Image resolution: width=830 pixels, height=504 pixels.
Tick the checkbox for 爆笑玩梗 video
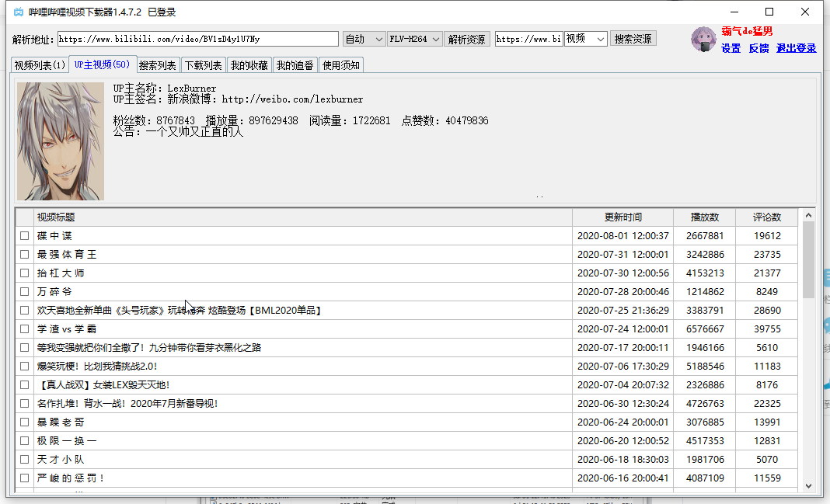[24, 366]
